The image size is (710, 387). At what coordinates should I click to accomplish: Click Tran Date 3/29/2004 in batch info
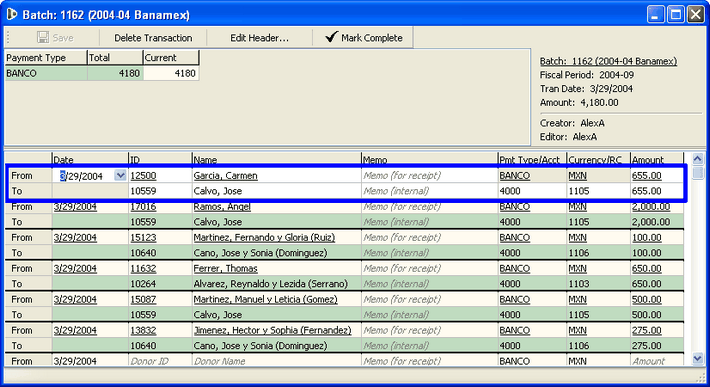586,89
